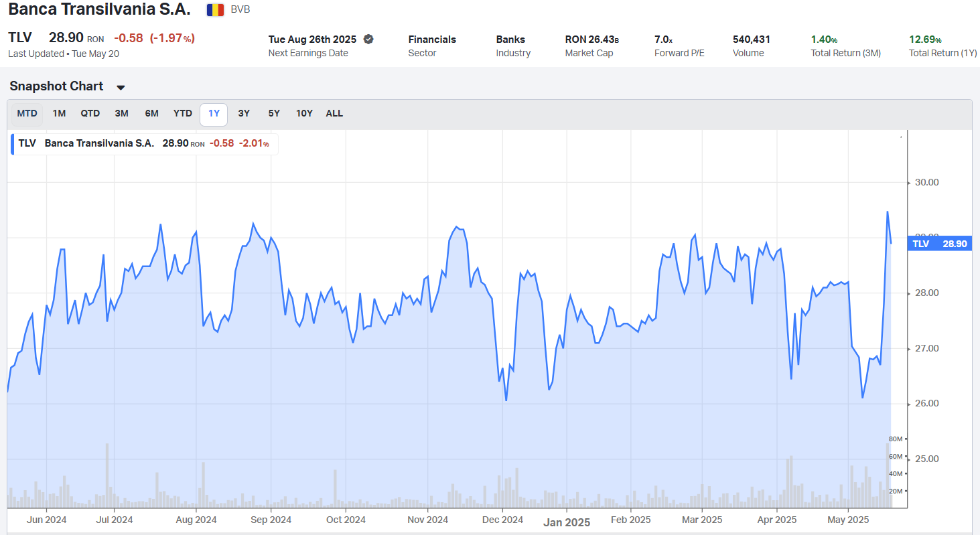Click the TLV chart legend entry
Screen dimensions: 980x535
point(144,143)
